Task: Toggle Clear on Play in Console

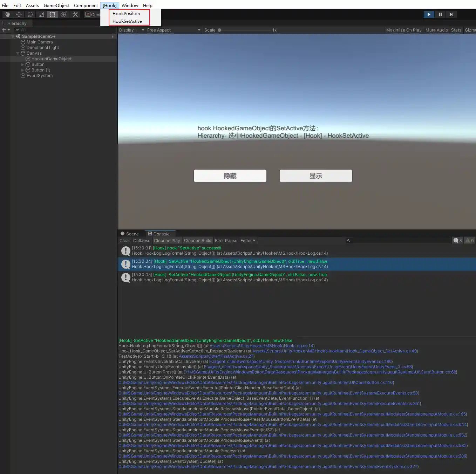Action: (167, 241)
